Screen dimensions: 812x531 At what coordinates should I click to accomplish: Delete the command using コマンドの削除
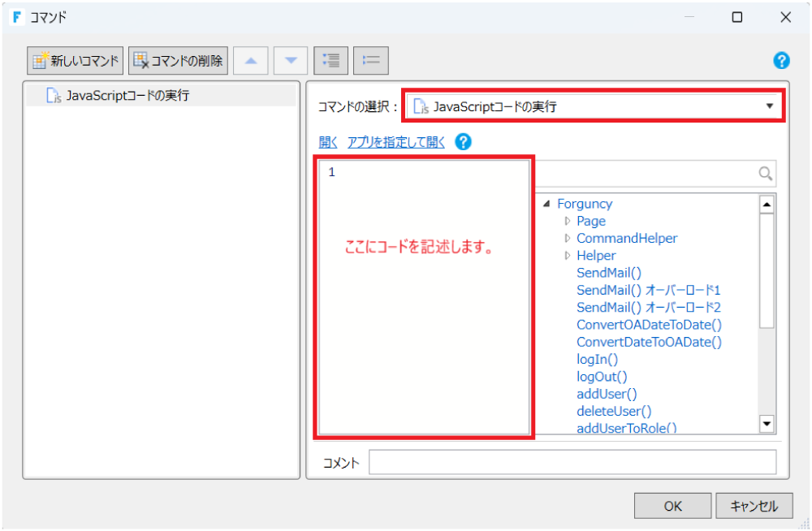click(x=177, y=60)
